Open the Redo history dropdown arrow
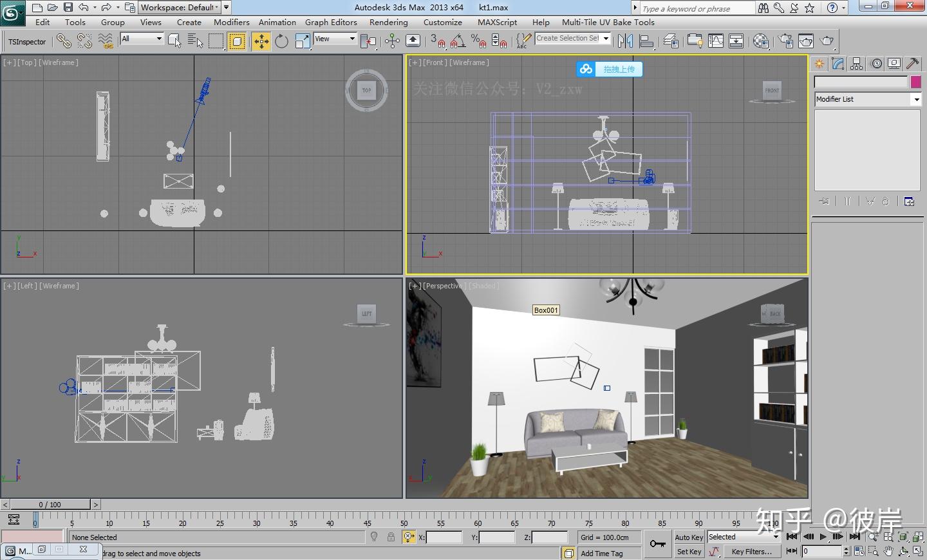Image resolution: width=927 pixels, height=560 pixels. pyautogui.click(x=118, y=8)
